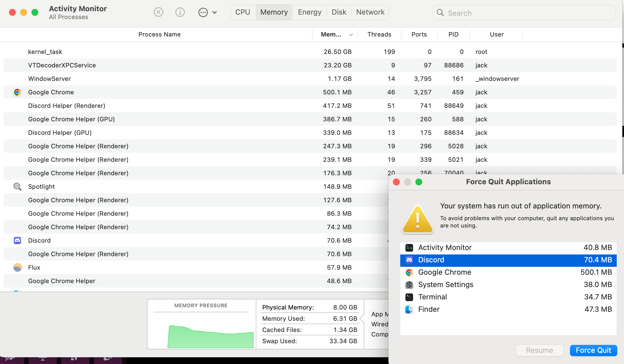The width and height of the screenshot is (624, 364).
Task: Select the 247.3 MB Chrome Helper Renderer row
Action: coord(310,146)
